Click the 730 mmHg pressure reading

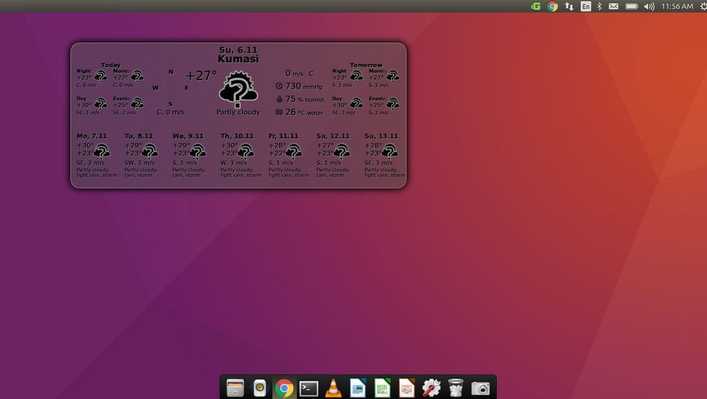(299, 86)
